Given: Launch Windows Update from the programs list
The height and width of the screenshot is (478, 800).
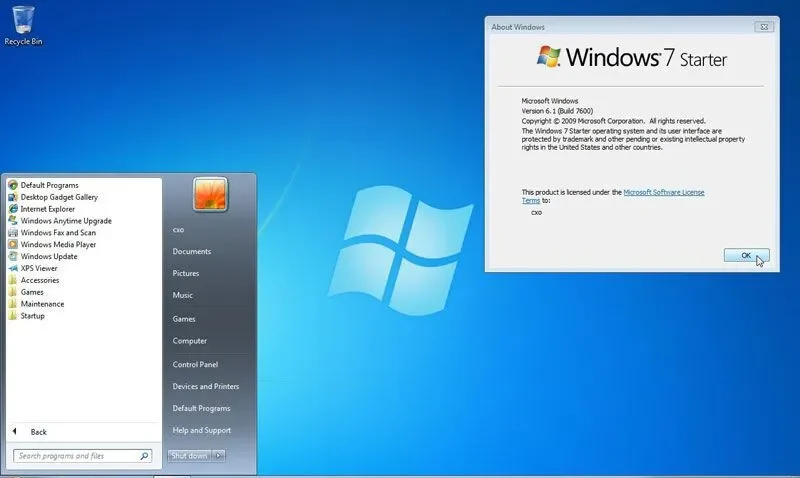Looking at the screenshot, I should click(48, 257).
